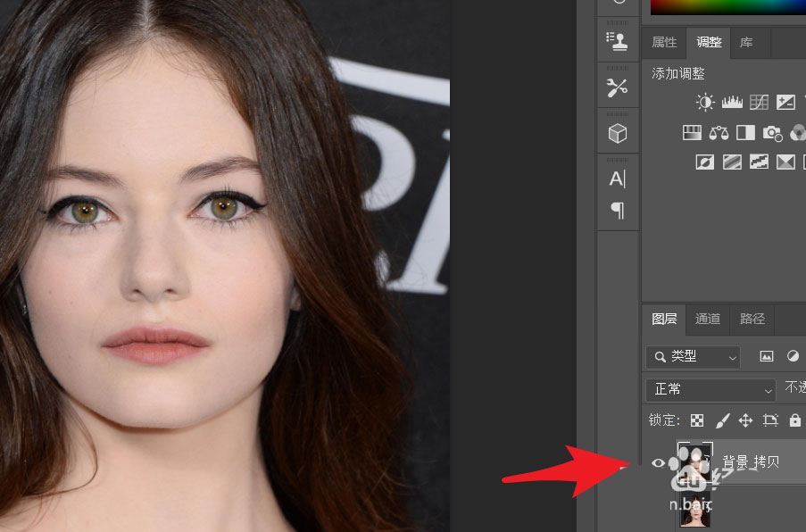This screenshot has height=532, width=806.
Task: Open the Tool Presets panel icon
Action: [x=618, y=87]
